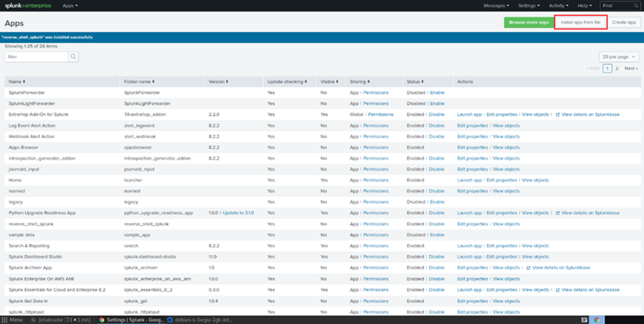
Task: Disable the ExtraHop Add-On for Splunk
Action: coord(437,115)
